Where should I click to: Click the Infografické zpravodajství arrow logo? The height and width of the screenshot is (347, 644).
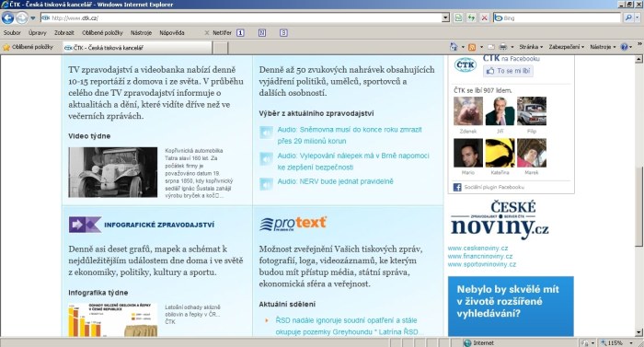point(85,225)
